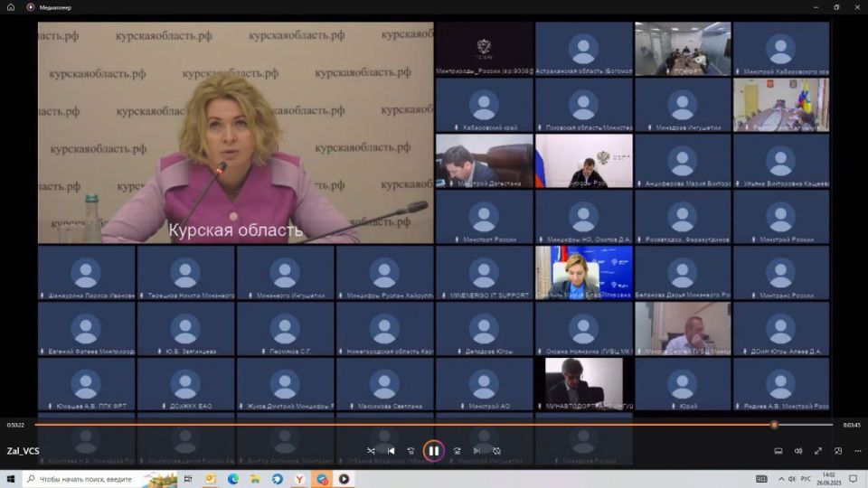The height and width of the screenshot is (488, 868).
Task: Open the cast to device option
Action: pos(778,451)
